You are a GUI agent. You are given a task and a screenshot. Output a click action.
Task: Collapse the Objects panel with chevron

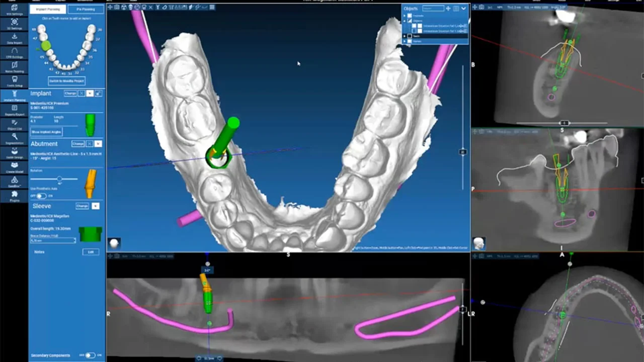pos(463,9)
